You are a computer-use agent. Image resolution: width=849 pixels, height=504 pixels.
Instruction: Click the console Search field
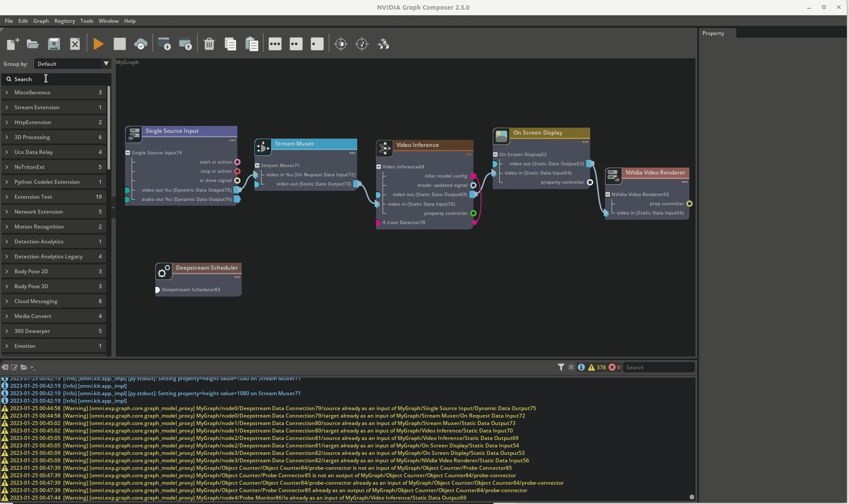pos(658,367)
